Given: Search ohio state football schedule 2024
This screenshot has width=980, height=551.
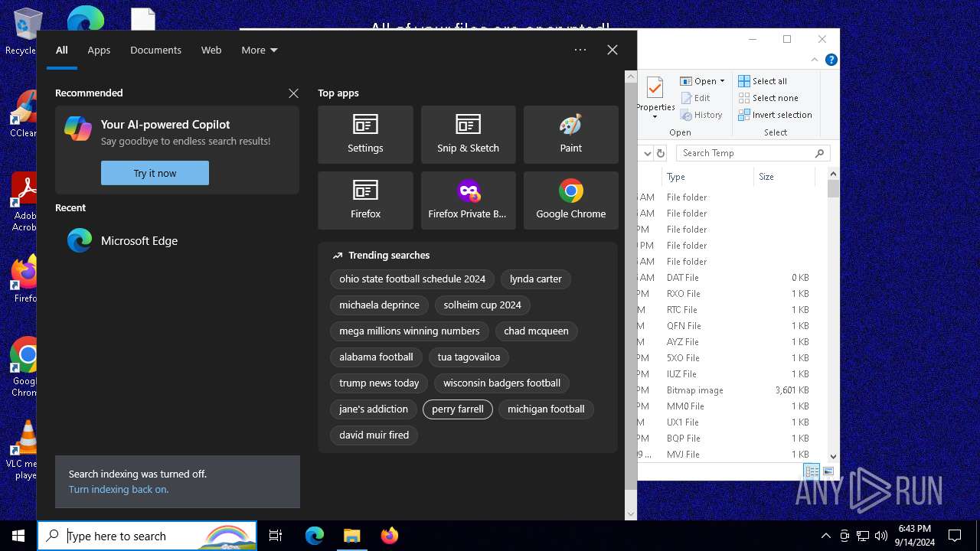Looking at the screenshot, I should (413, 279).
